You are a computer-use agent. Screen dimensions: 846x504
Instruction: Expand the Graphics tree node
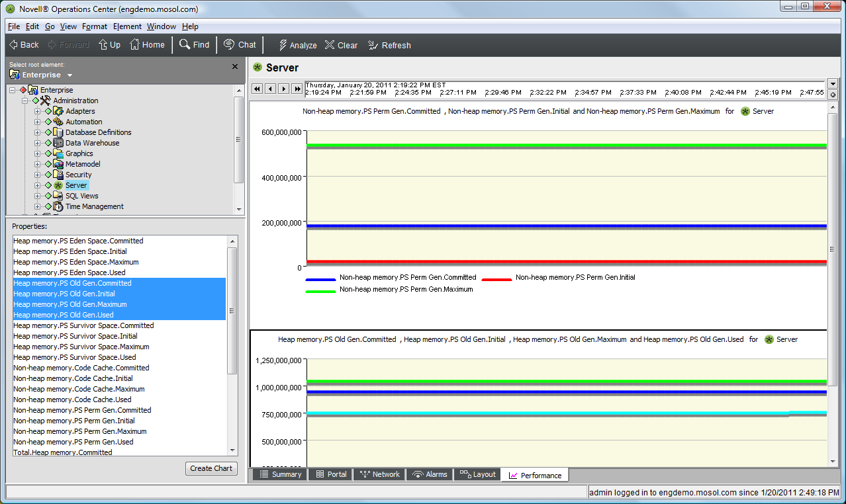click(38, 153)
